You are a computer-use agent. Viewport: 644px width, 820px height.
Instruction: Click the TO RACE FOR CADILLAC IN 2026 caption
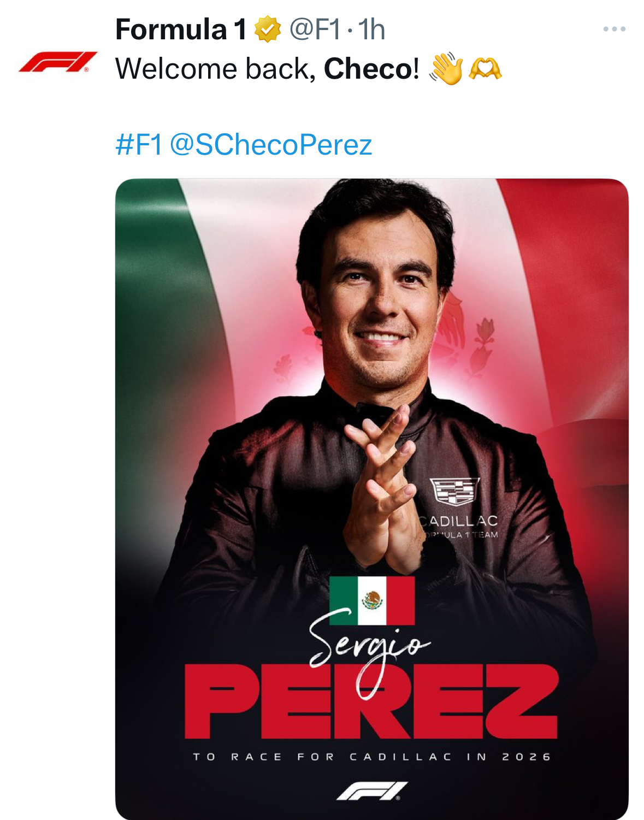coord(372,757)
